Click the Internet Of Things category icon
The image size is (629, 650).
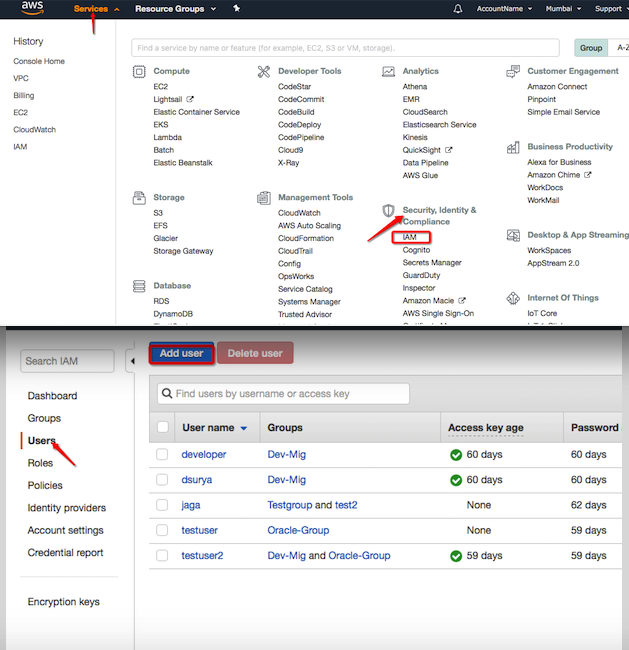514,298
